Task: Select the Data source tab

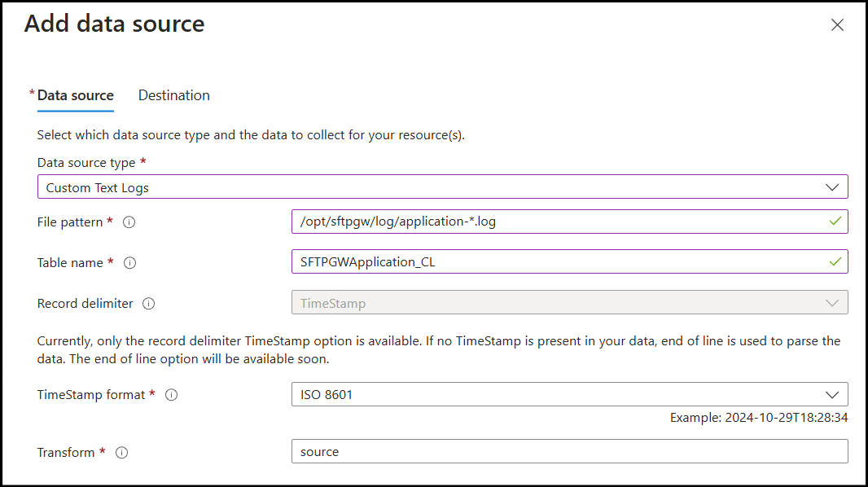Action: [75, 95]
